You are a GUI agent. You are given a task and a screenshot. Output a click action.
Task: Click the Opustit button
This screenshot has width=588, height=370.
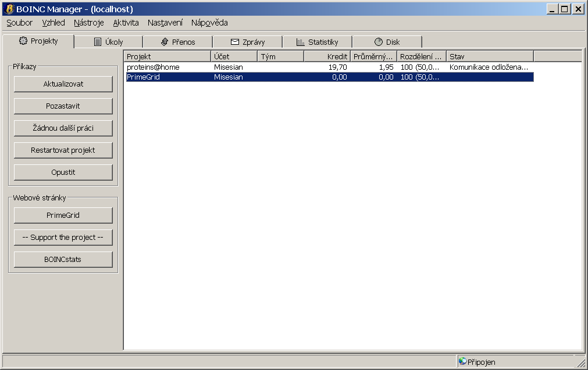(63, 173)
